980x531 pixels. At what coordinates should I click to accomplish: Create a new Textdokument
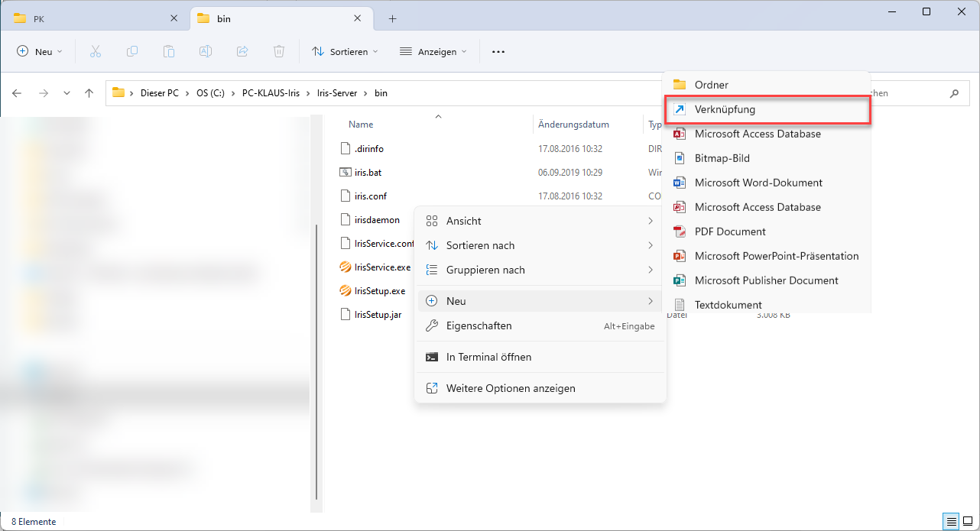(728, 305)
